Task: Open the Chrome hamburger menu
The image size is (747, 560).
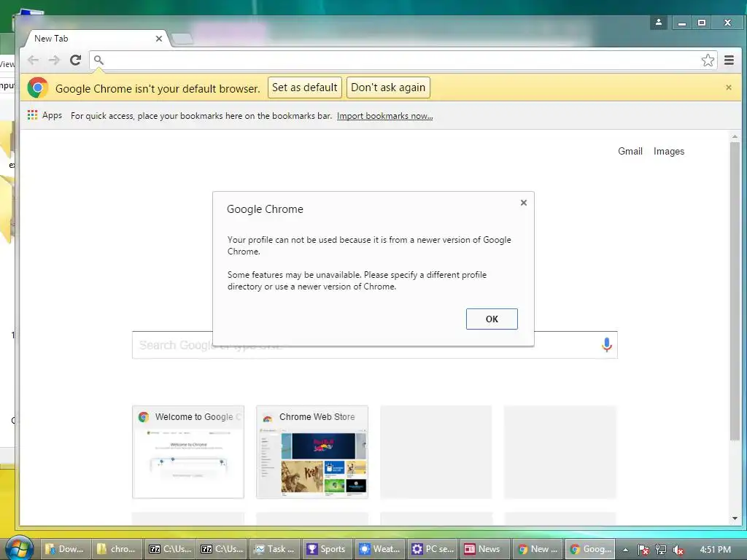Action: click(729, 60)
